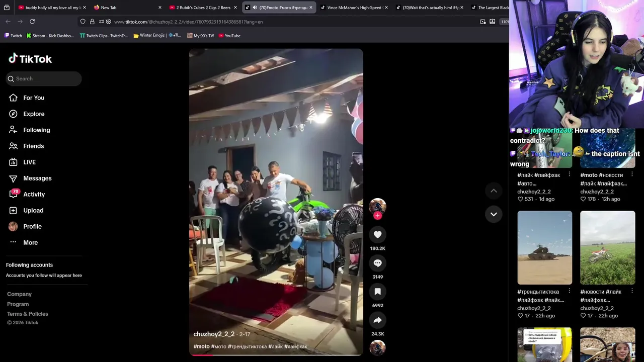Click site padlock security icon
Viewport: 644px width, 362px height.
point(92,22)
